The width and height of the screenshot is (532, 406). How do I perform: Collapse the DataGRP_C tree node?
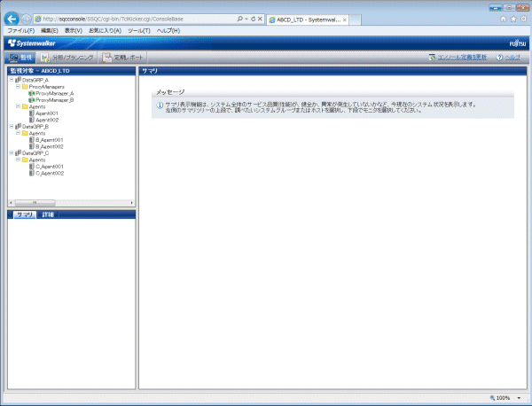(12, 152)
